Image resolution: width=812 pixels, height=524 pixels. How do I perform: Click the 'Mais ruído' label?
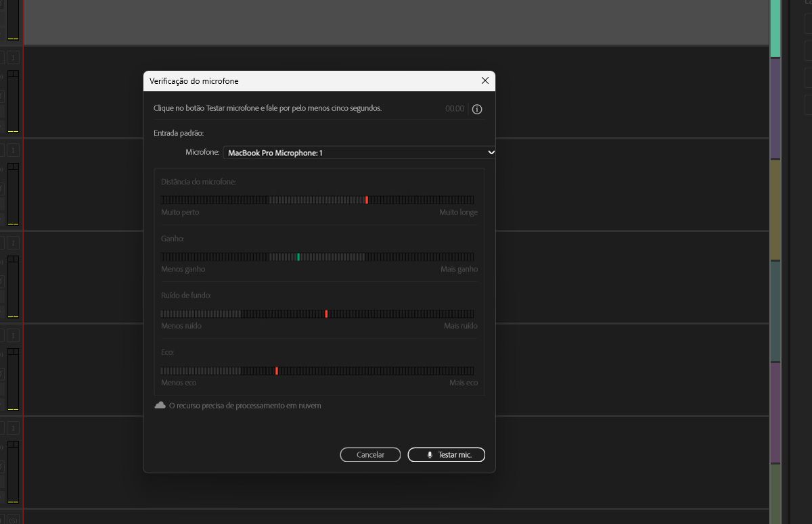click(x=461, y=326)
